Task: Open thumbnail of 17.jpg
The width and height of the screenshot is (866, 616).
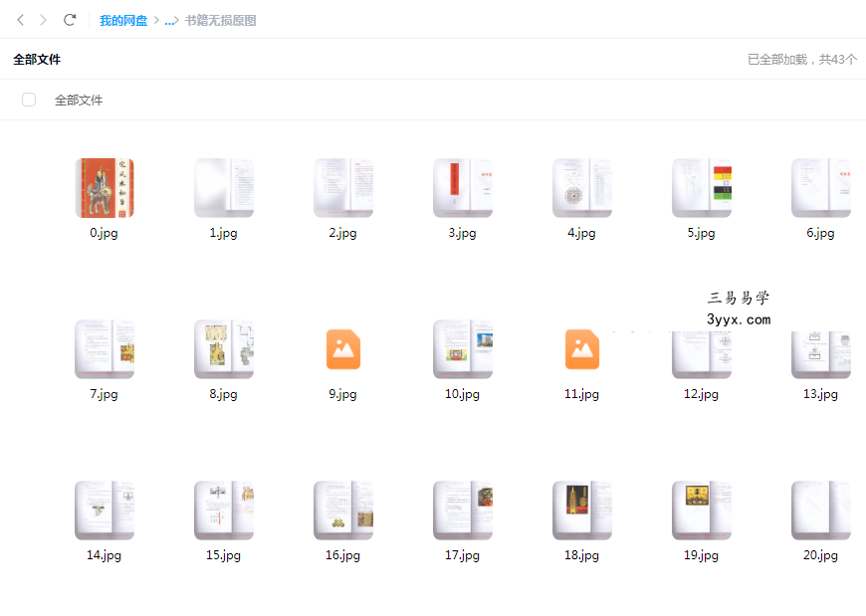Action: click(x=463, y=511)
